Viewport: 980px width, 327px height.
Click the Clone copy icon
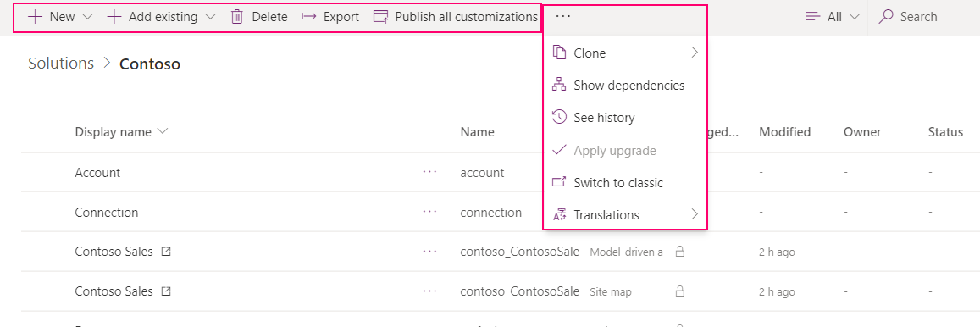coord(559,53)
